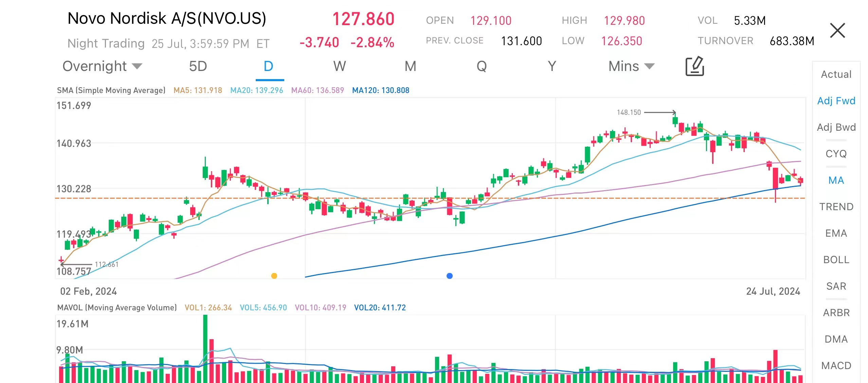Click the -3.740 price change value
868x383 pixels.
click(319, 43)
